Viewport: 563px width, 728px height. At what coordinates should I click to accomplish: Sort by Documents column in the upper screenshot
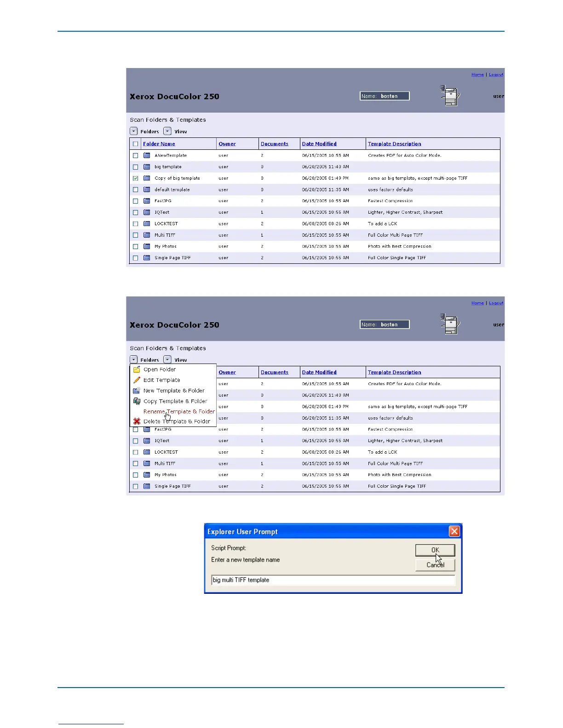tap(275, 144)
